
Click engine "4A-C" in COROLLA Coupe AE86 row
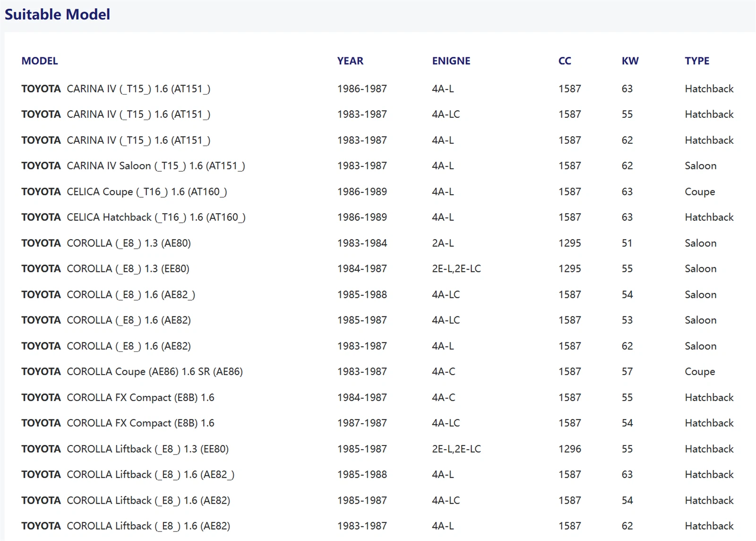click(444, 372)
